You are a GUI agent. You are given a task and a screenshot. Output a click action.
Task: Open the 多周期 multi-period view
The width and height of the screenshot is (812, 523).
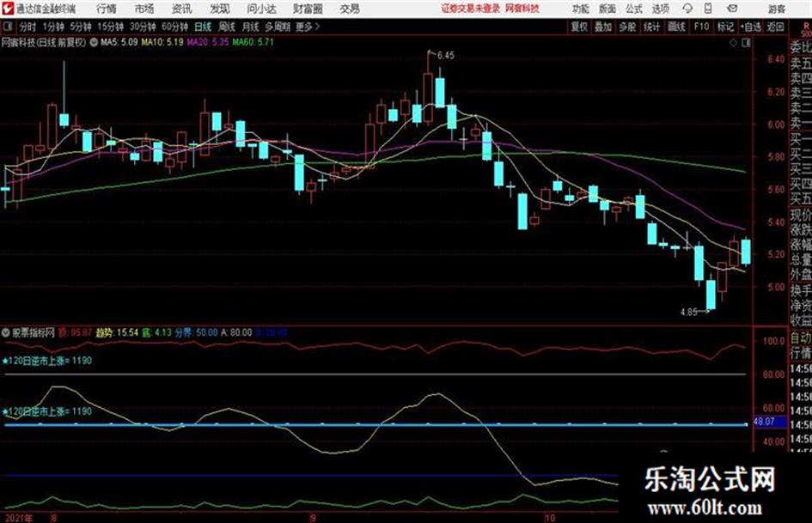click(x=278, y=27)
